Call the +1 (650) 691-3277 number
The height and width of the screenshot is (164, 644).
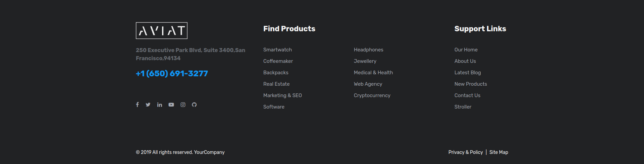point(172,74)
